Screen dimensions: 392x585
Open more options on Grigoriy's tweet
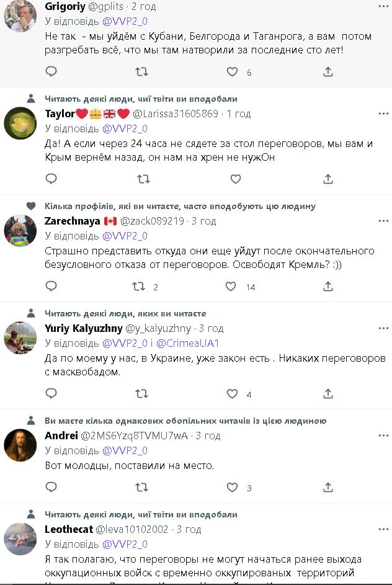383,7
